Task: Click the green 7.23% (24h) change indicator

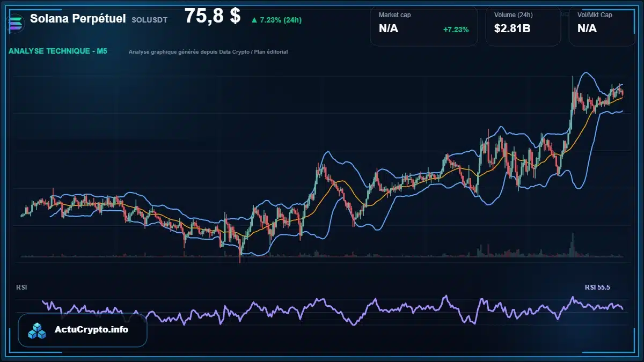Action: point(276,20)
